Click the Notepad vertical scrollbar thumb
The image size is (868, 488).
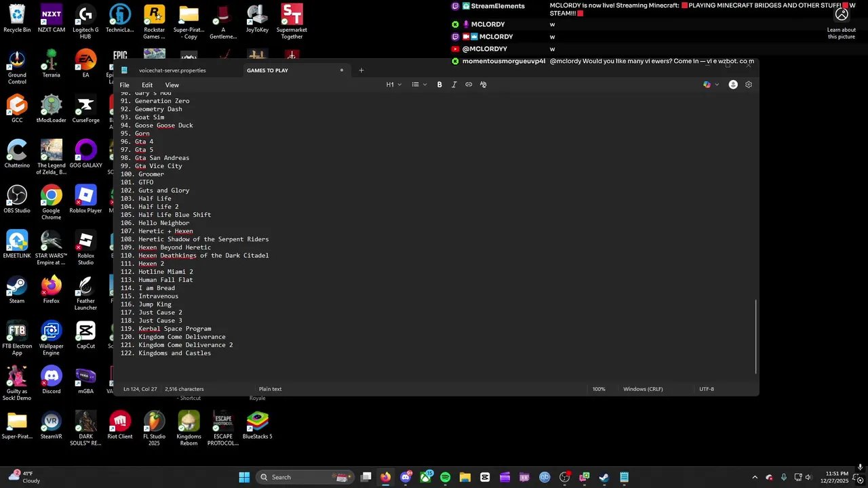coord(756,336)
